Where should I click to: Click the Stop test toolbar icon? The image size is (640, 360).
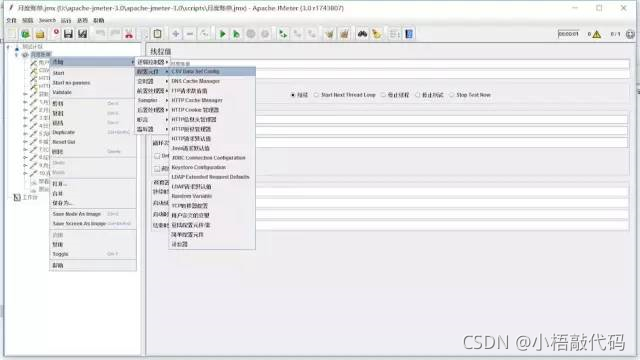pos(251,34)
